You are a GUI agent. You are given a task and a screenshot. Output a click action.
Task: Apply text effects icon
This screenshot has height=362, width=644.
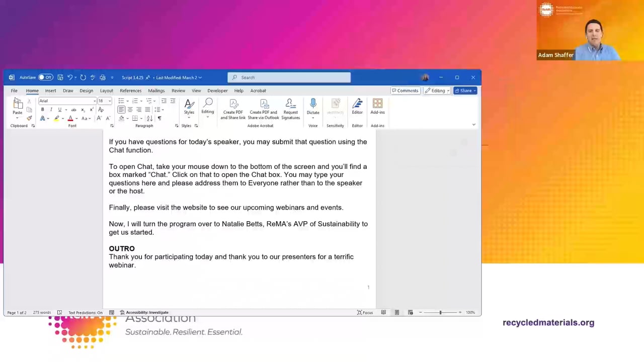click(43, 118)
